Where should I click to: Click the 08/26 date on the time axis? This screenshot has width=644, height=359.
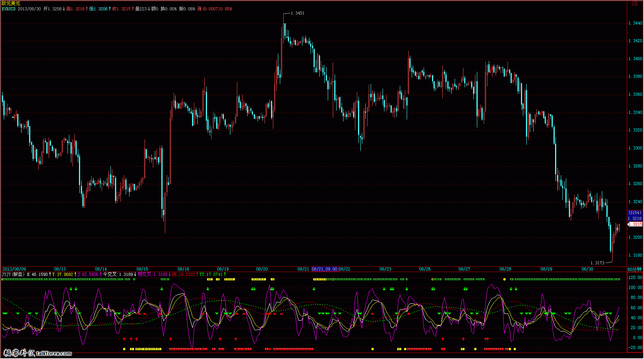425,269
